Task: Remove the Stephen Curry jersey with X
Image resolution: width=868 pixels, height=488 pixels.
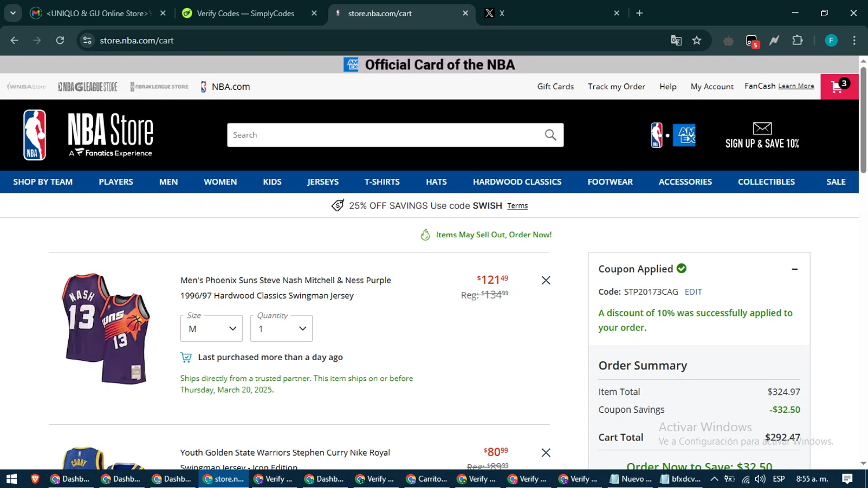Action: tap(546, 453)
